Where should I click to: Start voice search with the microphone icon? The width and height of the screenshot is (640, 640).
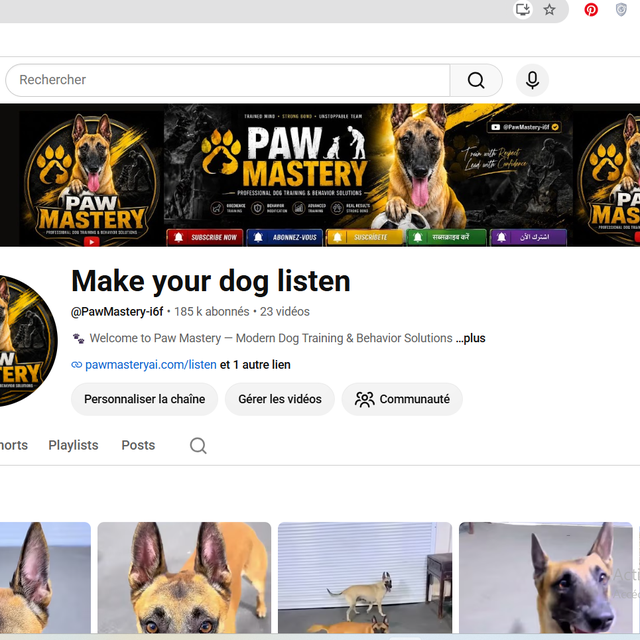[532, 80]
